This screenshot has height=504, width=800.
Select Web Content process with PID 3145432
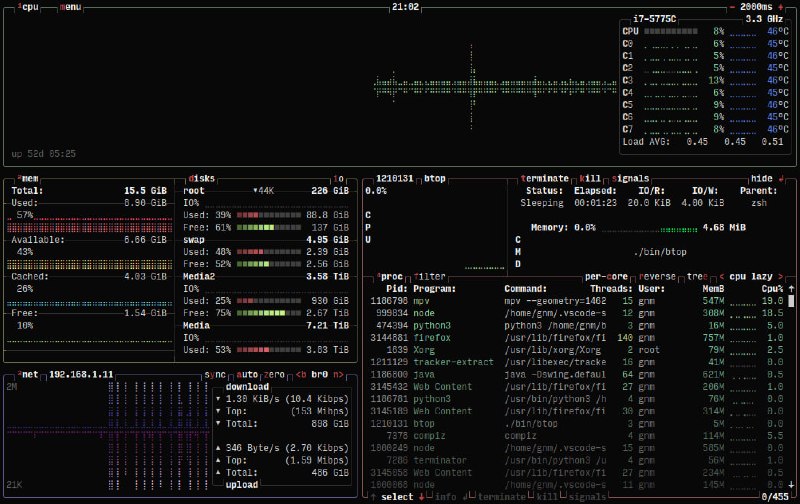click(577, 387)
